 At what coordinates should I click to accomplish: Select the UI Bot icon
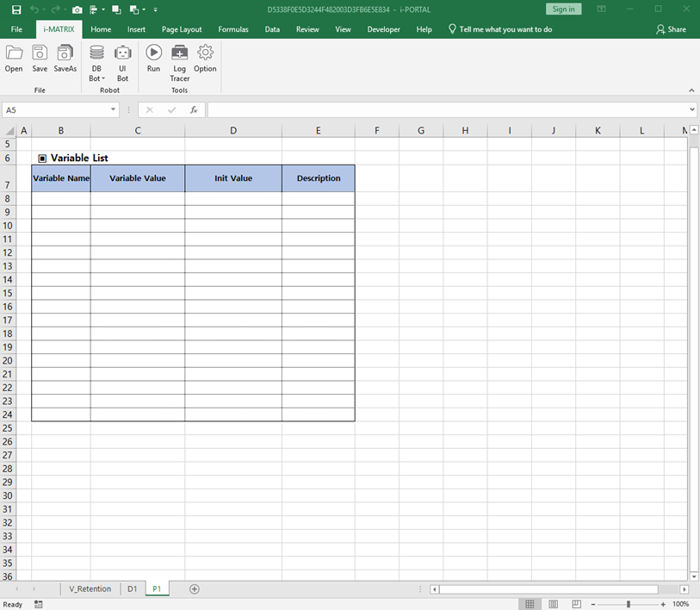coord(122,54)
